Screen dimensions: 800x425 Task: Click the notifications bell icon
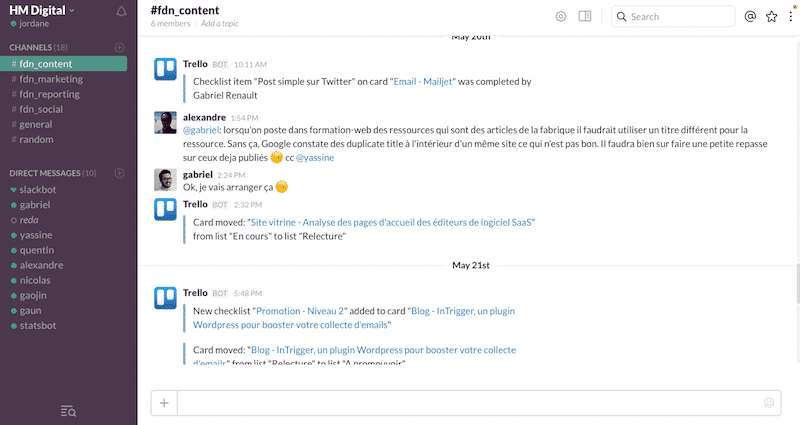121,11
